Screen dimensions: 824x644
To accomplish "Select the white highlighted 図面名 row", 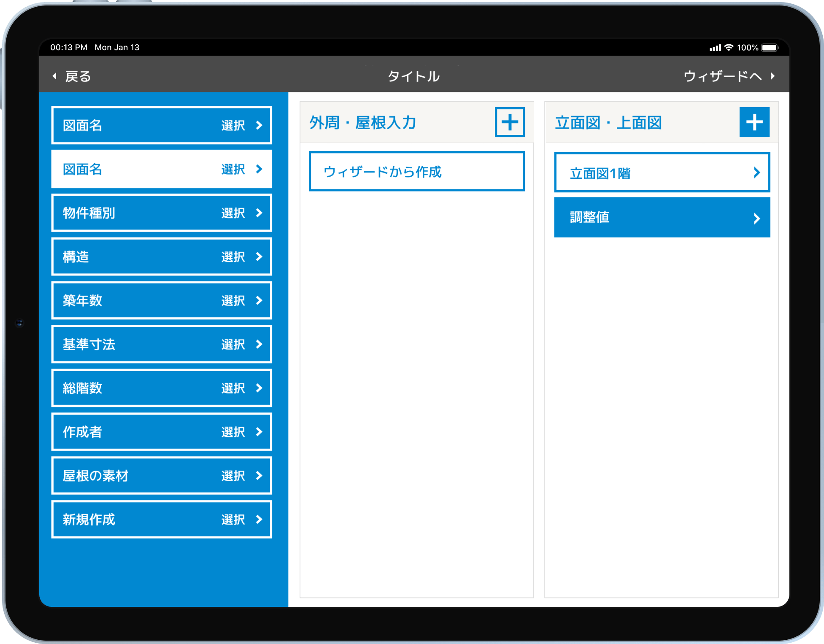I will tap(162, 169).
